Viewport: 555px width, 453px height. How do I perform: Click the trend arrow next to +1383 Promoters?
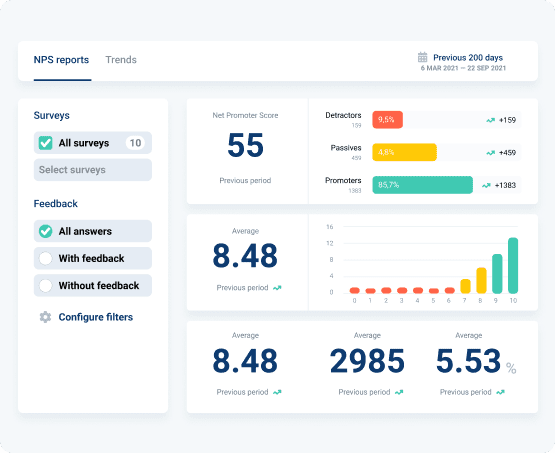click(486, 185)
